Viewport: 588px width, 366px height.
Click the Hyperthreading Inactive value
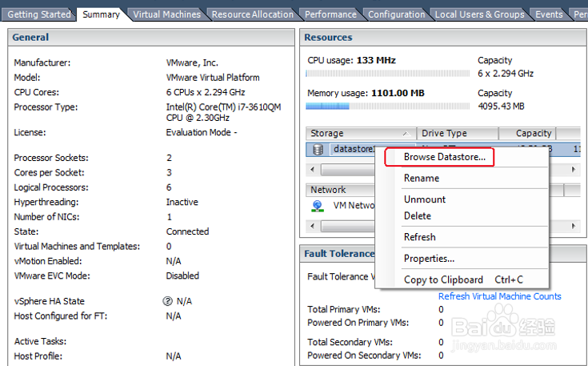[x=182, y=202]
